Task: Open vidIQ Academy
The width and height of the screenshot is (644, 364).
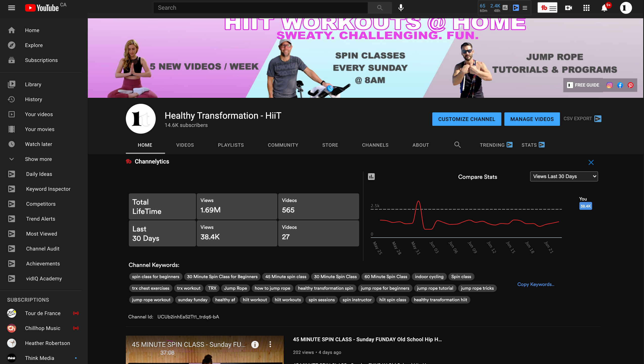Action: (x=41, y=278)
